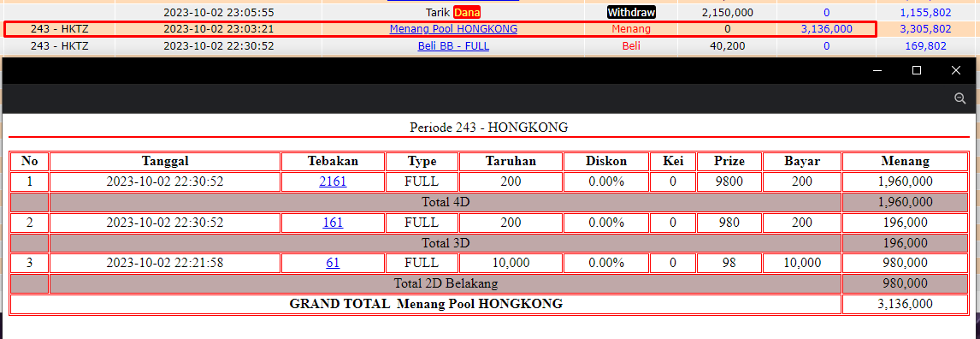Select the 98 prize cell
The height and width of the screenshot is (339, 980).
pos(729,263)
